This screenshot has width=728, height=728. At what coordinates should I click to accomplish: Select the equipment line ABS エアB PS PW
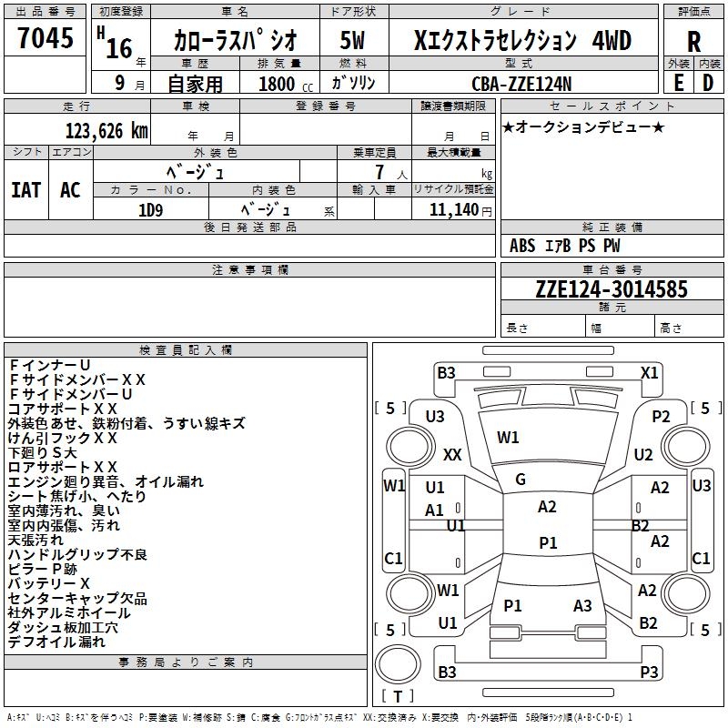564,245
